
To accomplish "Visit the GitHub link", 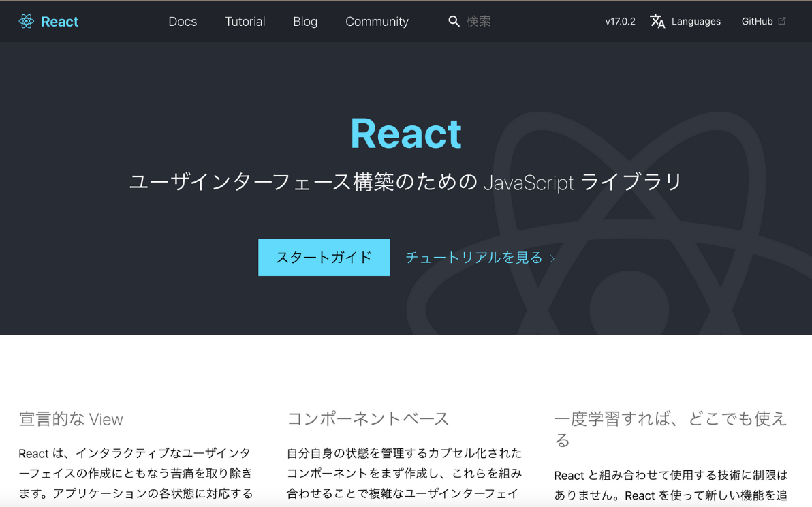I will (757, 22).
